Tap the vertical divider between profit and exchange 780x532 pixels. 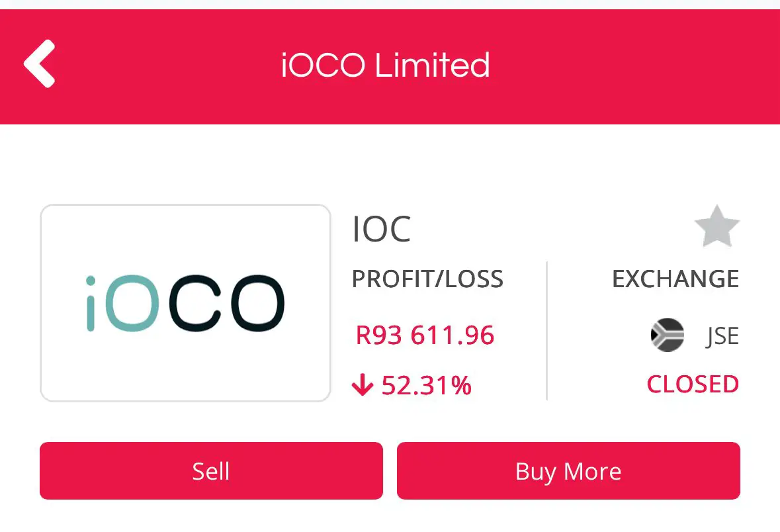[x=546, y=330]
